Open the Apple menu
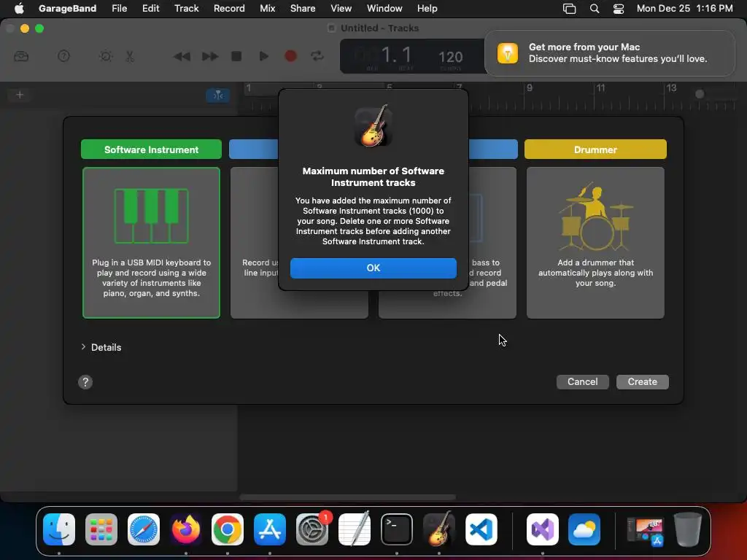 pos(19,8)
